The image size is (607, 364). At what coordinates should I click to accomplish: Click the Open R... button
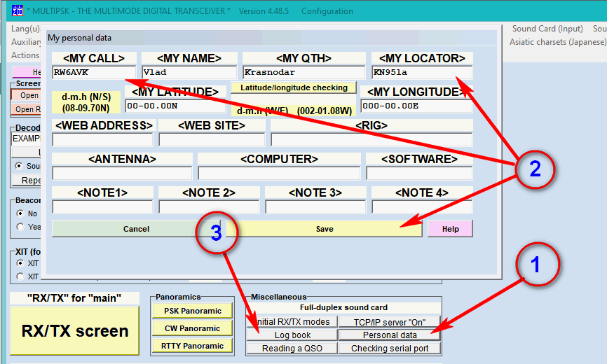coord(25,109)
